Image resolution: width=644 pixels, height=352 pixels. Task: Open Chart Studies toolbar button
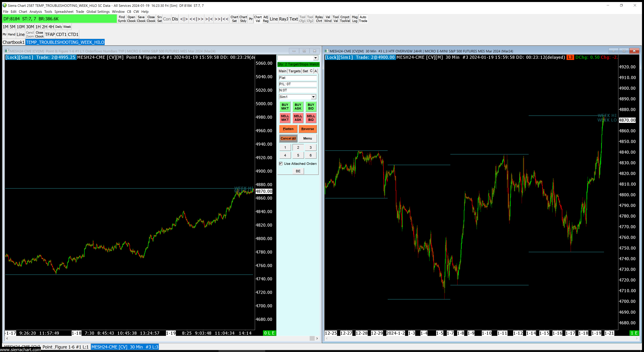tap(243, 19)
